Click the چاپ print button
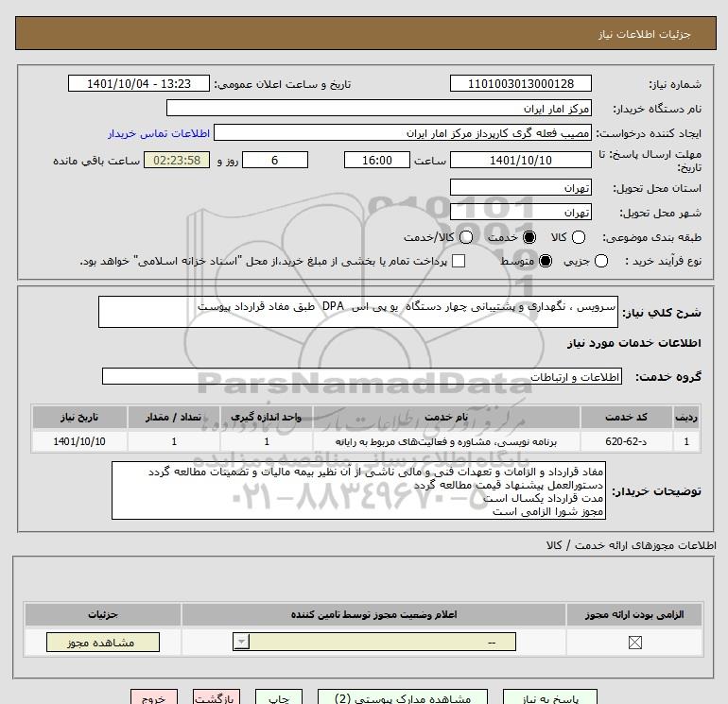 click(279, 697)
